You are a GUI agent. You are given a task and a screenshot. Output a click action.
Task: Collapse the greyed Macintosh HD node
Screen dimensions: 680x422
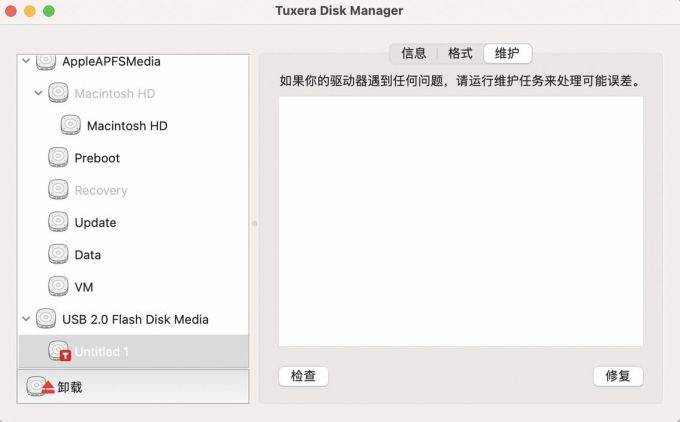point(39,93)
